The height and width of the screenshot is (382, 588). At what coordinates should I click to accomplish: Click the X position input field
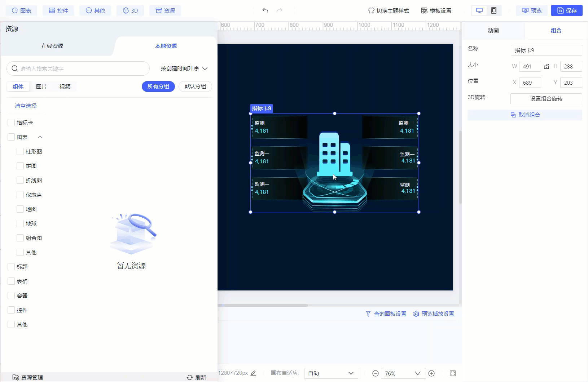click(x=530, y=83)
